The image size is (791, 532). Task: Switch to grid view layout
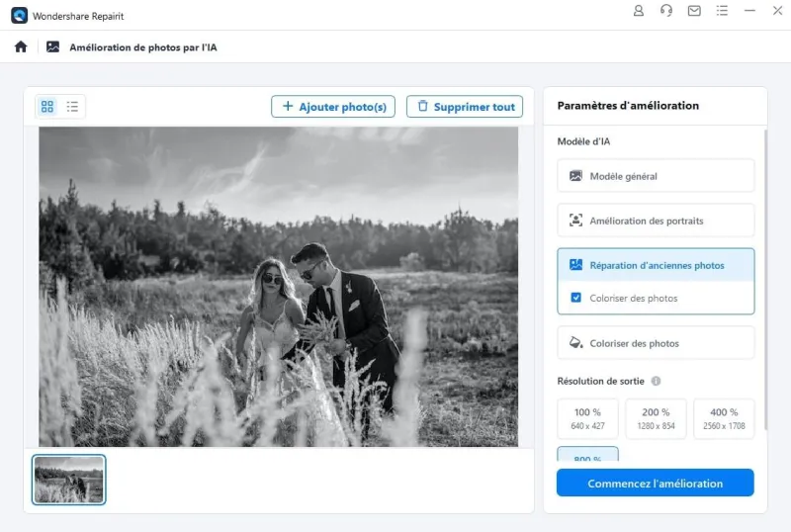47,107
